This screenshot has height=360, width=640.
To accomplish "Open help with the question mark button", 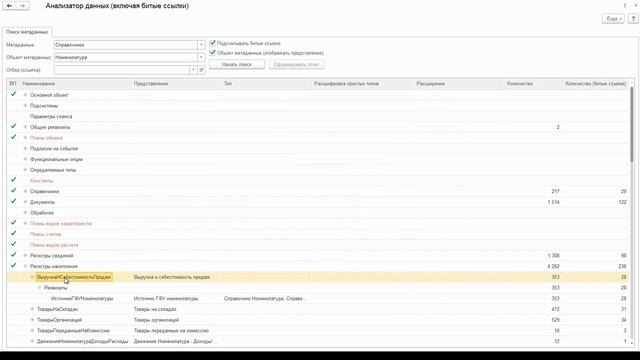I will coord(633,19).
